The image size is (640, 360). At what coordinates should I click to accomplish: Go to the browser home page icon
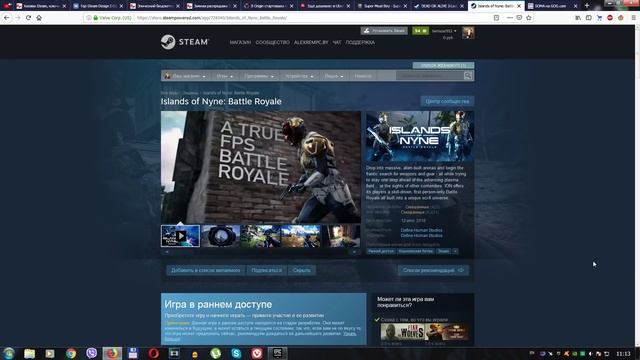coord(39,18)
